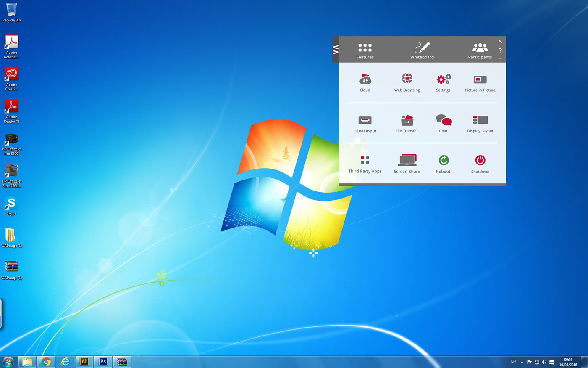Select the VIAImage (1) folder icon

pyautogui.click(x=12, y=238)
